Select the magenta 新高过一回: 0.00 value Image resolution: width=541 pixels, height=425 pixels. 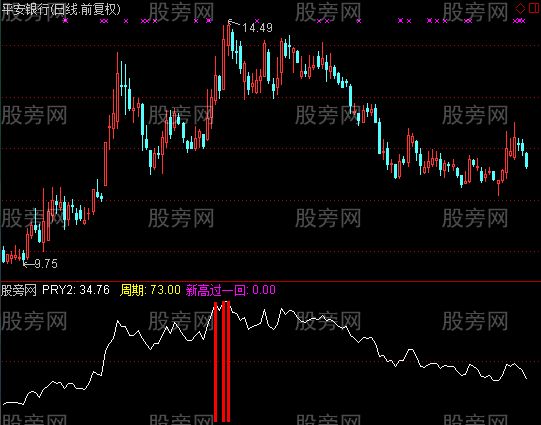point(231,290)
